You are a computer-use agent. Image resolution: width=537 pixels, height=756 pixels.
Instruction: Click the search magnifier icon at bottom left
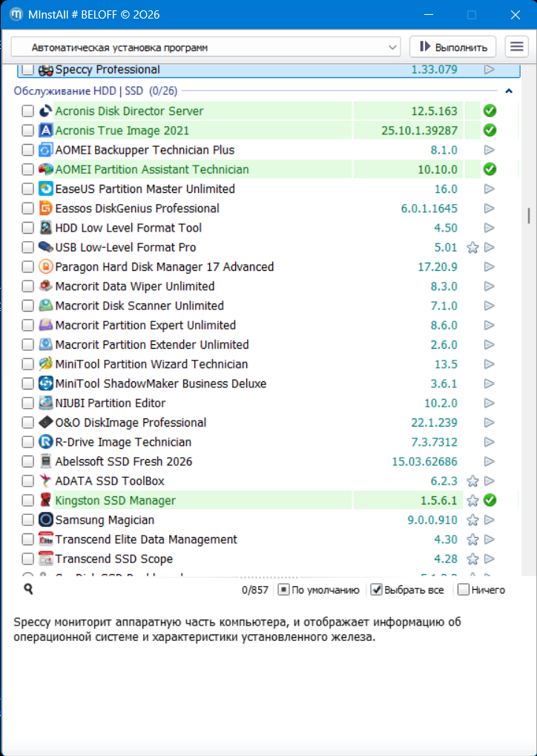pyautogui.click(x=28, y=589)
